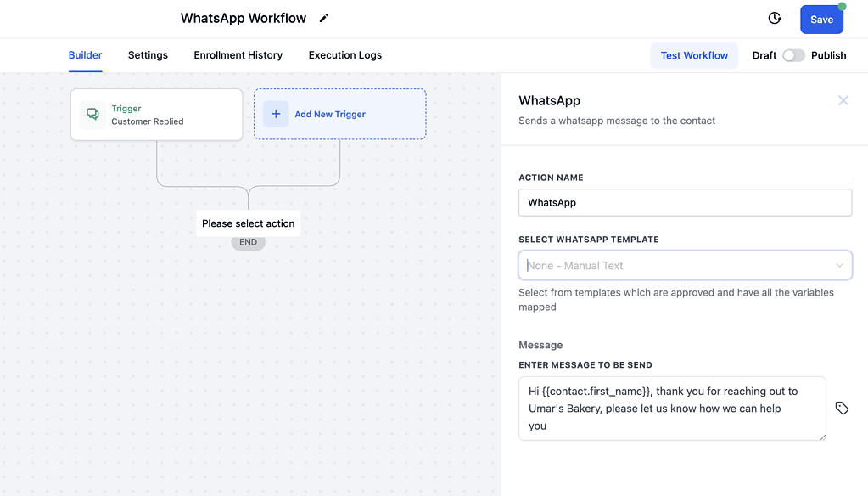Switch to the Settings tab
Screen dimensions: 868x496
[147, 55]
